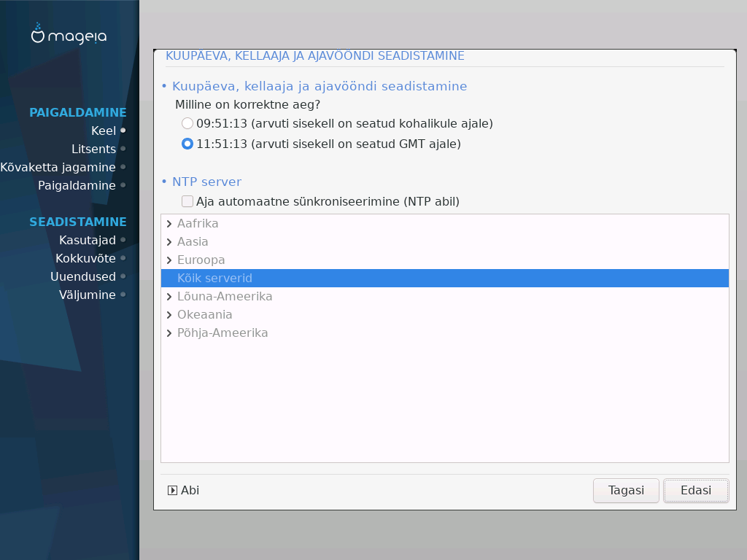Click the Mageia logo

point(69,34)
